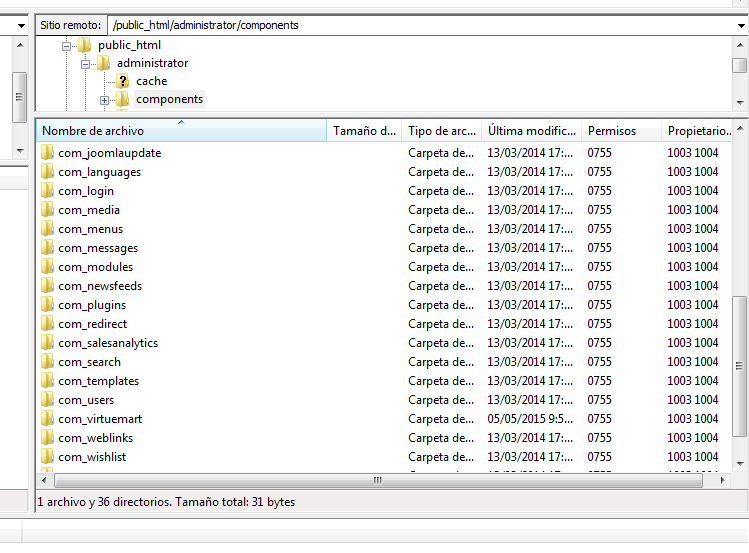
Task: Click the cache question-mark folder icon
Action: (x=123, y=81)
